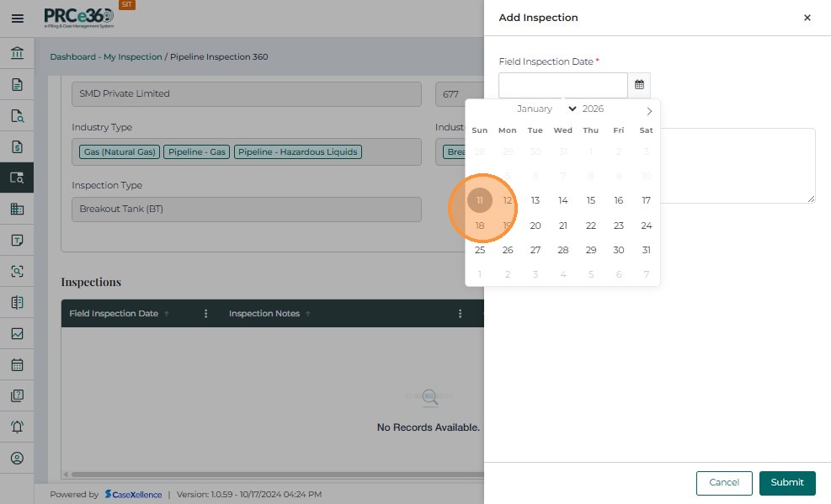This screenshot has width=831, height=504.
Task: Open the dollar document icon in sidebar
Action: pyautogui.click(x=17, y=146)
